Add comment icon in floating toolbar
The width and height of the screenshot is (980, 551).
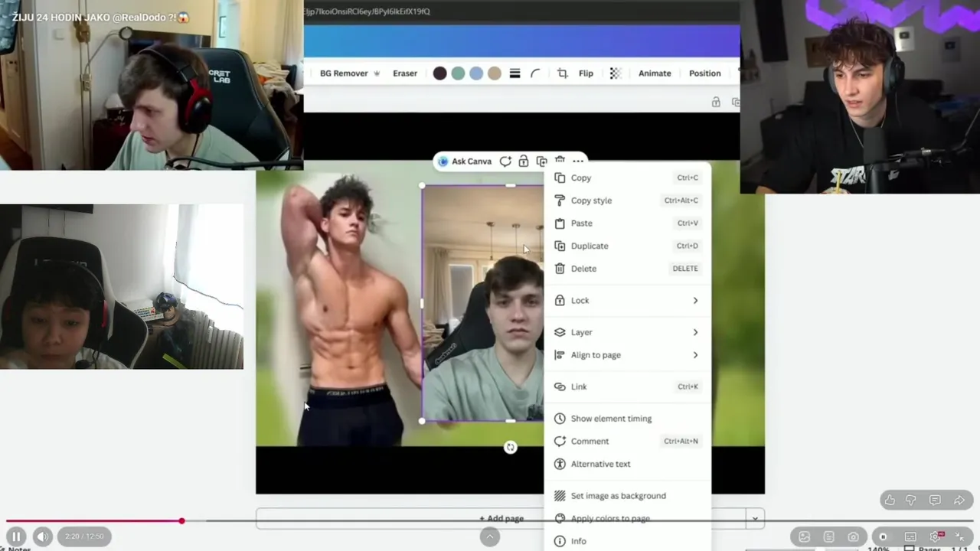click(505, 161)
